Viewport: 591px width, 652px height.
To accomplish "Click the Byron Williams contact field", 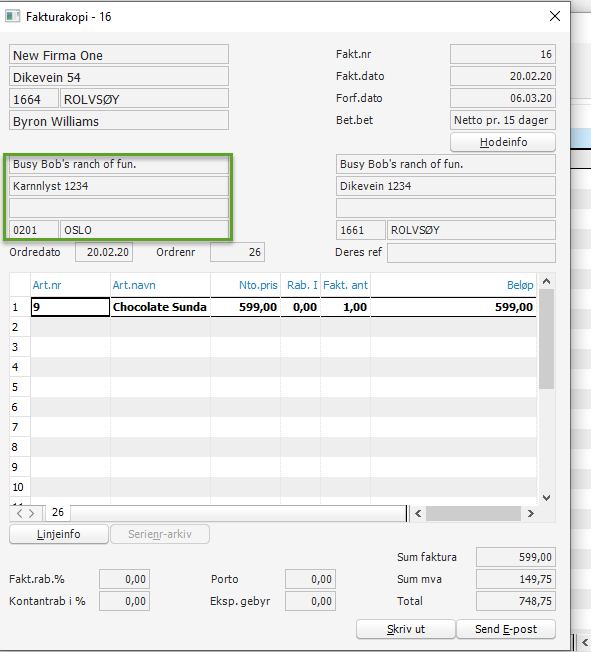I will coord(119,121).
